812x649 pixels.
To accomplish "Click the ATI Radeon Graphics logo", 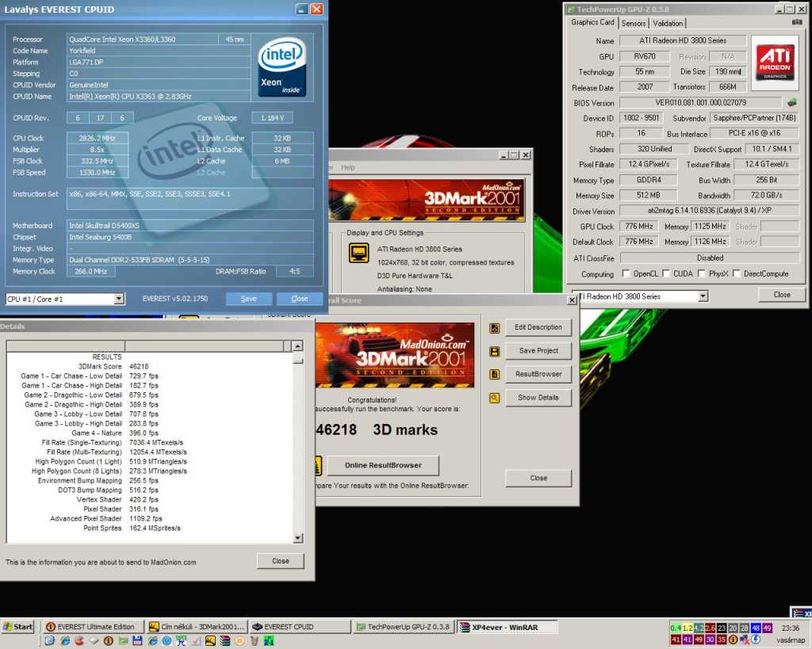I will (x=775, y=62).
